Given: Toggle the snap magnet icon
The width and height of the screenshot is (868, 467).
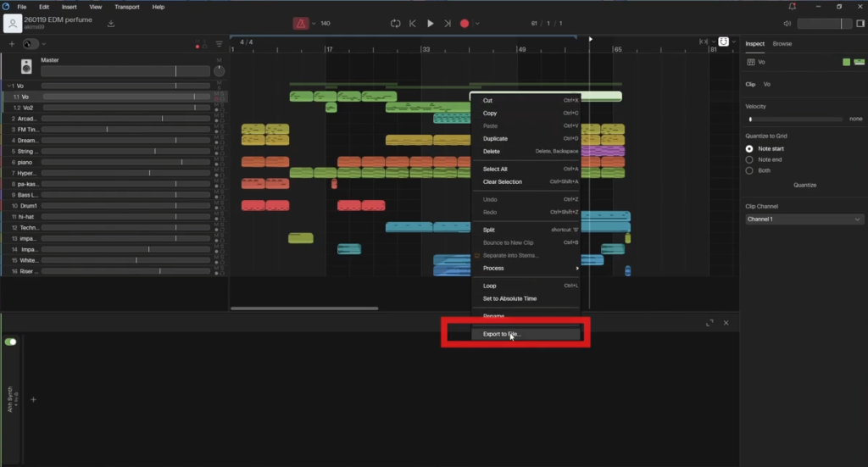Looking at the screenshot, I should tap(724, 42).
